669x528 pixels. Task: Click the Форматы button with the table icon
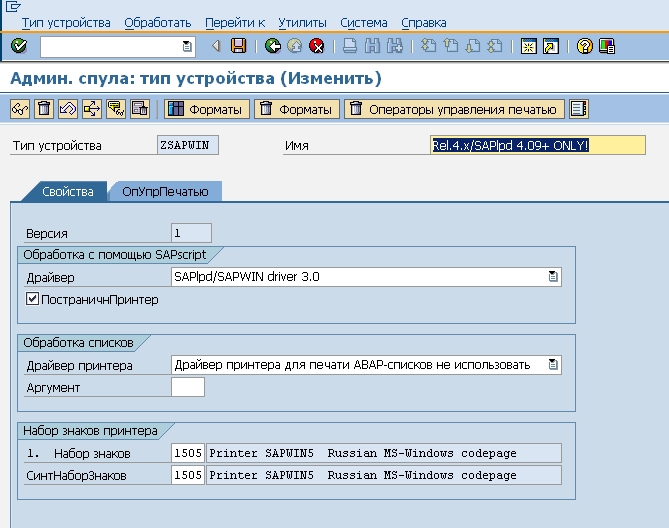207,109
